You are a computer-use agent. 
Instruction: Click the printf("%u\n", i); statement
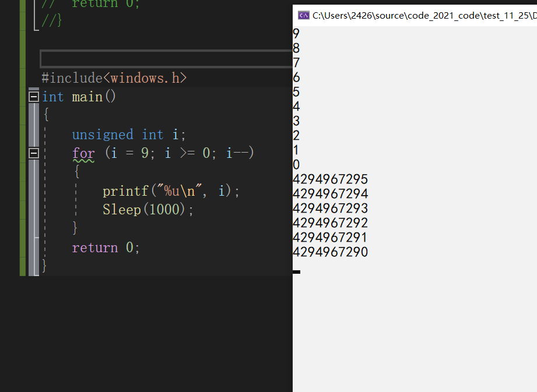171,191
